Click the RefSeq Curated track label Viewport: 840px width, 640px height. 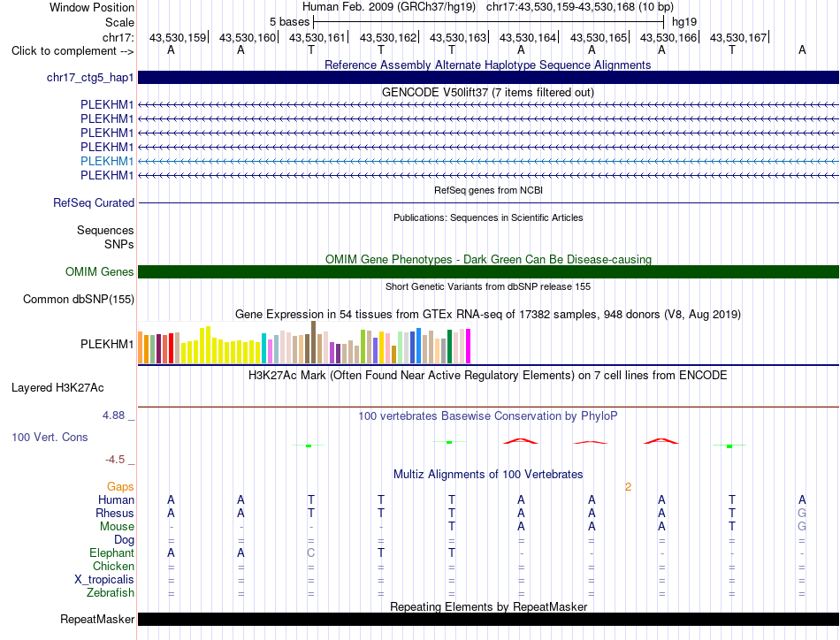(x=94, y=203)
